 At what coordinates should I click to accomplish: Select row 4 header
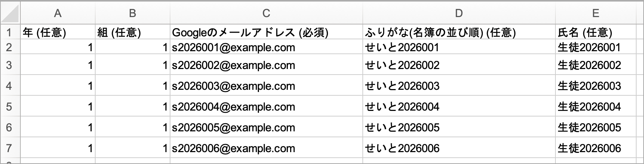(10, 86)
